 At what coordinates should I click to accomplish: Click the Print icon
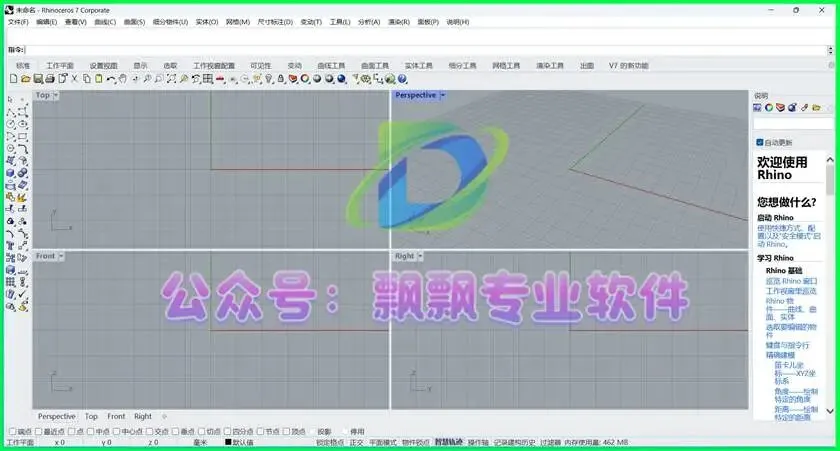pos(50,79)
